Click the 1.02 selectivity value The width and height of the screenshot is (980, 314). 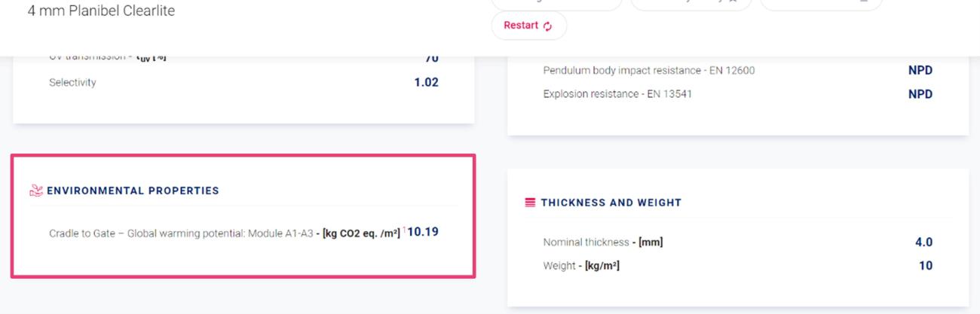[x=426, y=82]
